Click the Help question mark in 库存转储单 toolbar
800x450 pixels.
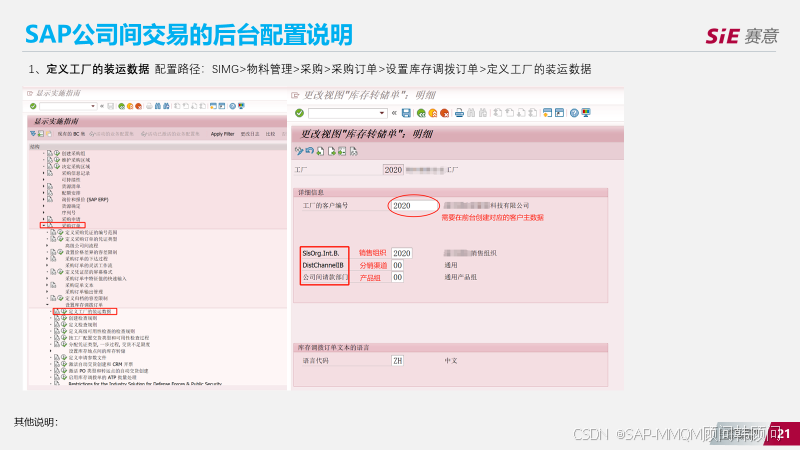point(574,113)
